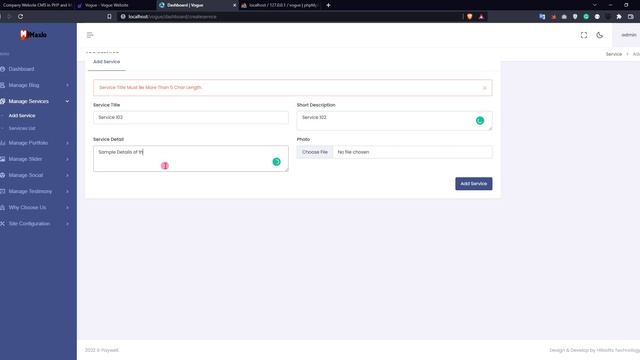Expand Manage Testimony chevron
The height and width of the screenshot is (360, 640).
point(67,191)
